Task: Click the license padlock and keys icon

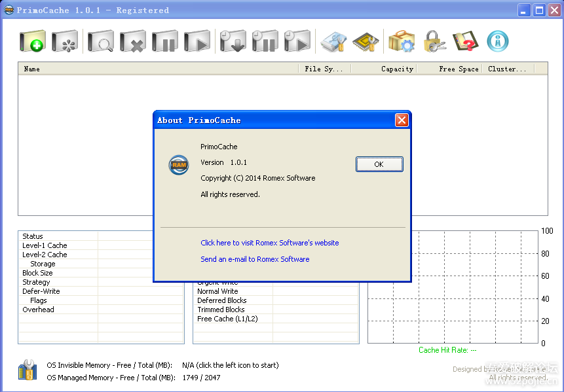Action: [x=434, y=42]
